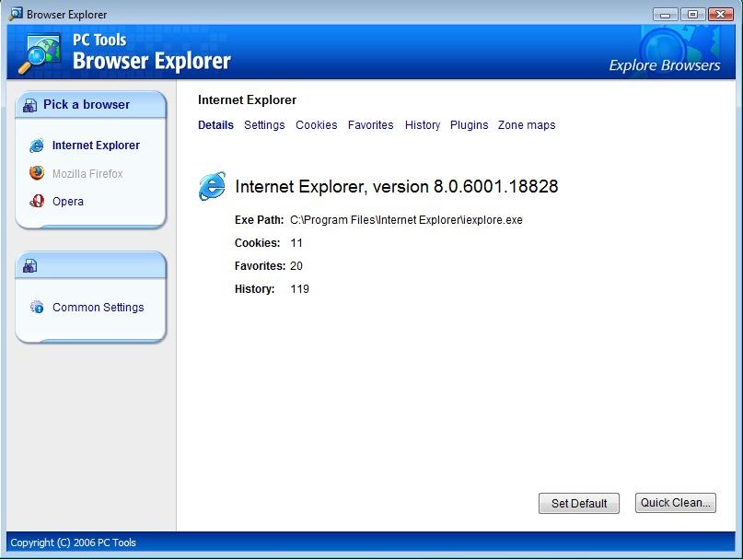The width and height of the screenshot is (743, 560).
Task: Show the History tab
Action: click(423, 125)
